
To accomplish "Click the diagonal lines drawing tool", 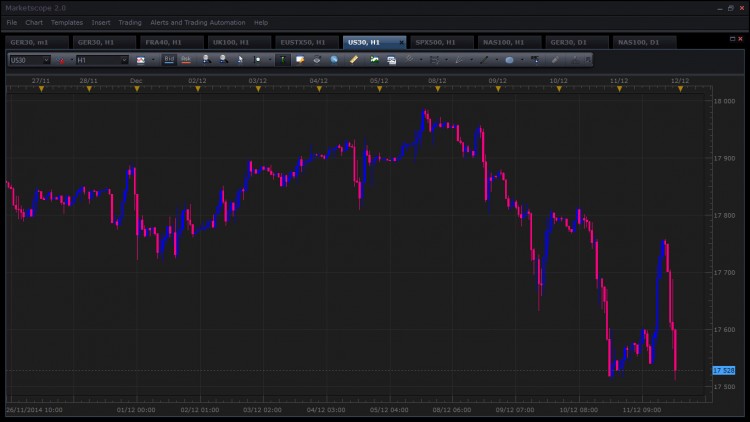I will (x=409, y=60).
